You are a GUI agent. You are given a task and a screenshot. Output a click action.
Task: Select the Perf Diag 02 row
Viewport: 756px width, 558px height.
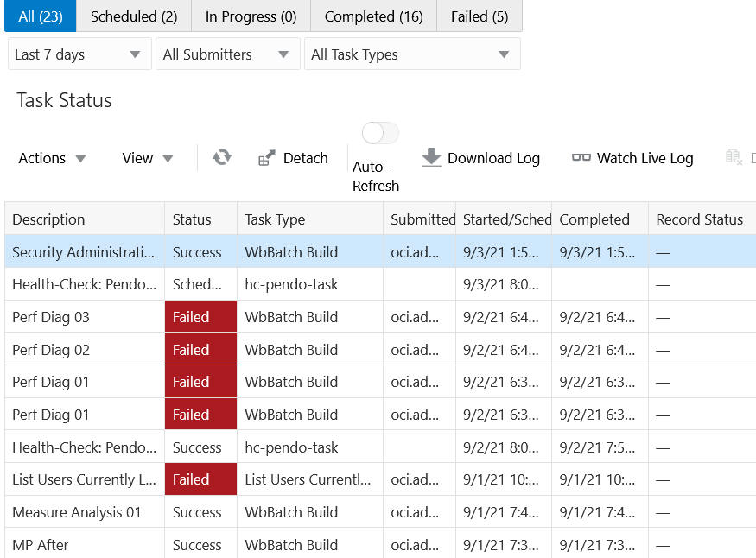point(380,349)
